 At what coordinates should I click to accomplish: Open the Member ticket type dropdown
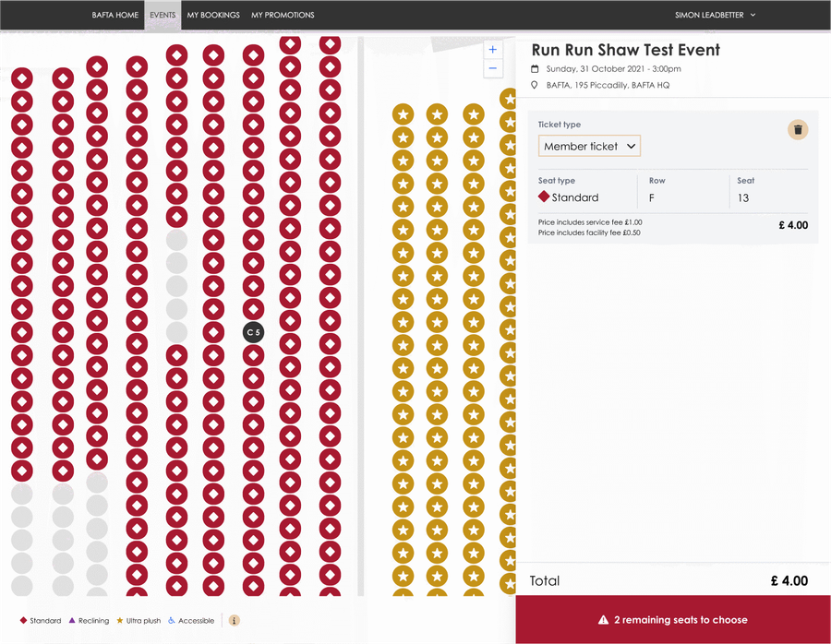(x=589, y=146)
